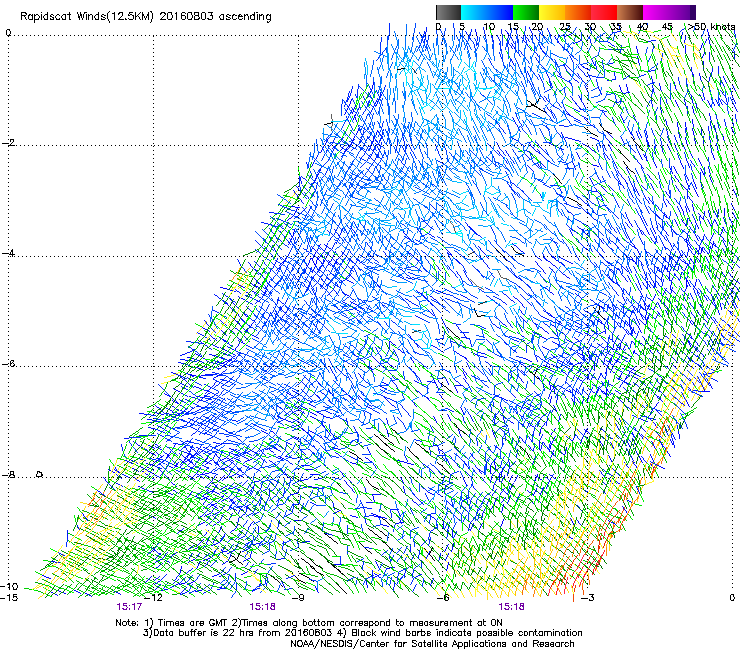Click the '-15' longitude label on bottom axis
The width and height of the screenshot is (740, 650).
tap(9, 598)
